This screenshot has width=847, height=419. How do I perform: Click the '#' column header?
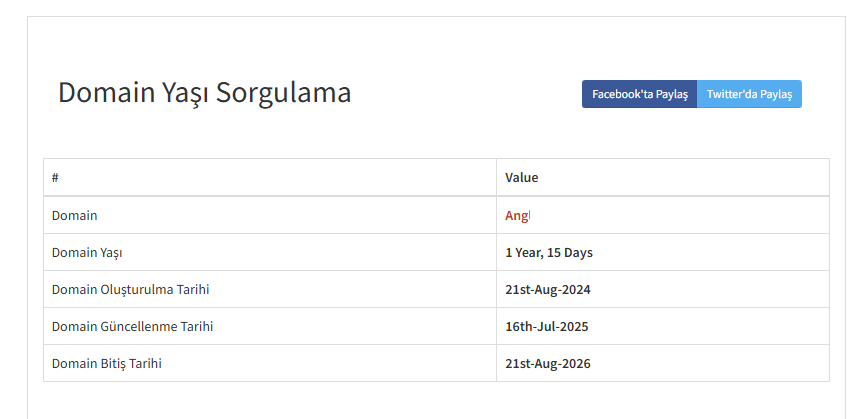point(55,178)
